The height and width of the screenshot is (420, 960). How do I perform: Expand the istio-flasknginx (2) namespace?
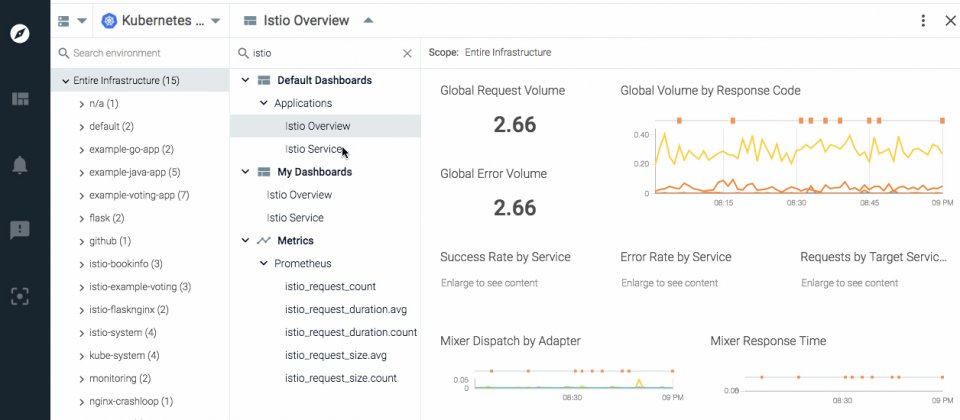[x=81, y=310]
